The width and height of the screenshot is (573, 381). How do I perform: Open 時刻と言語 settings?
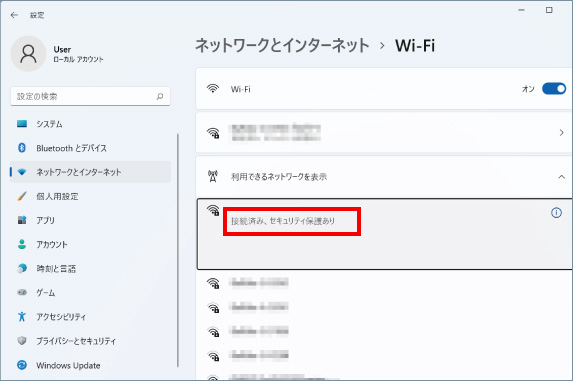90,268
